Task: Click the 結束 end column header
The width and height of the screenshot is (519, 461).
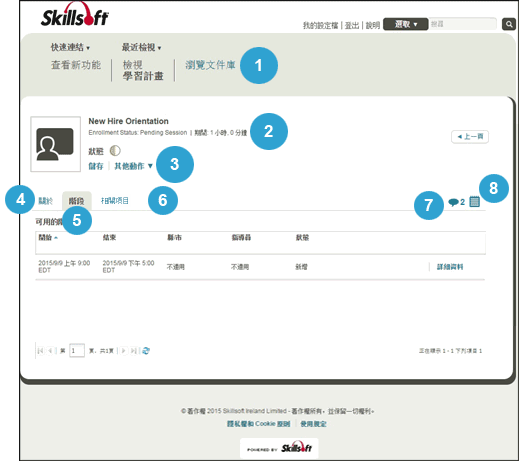Action: [109, 237]
